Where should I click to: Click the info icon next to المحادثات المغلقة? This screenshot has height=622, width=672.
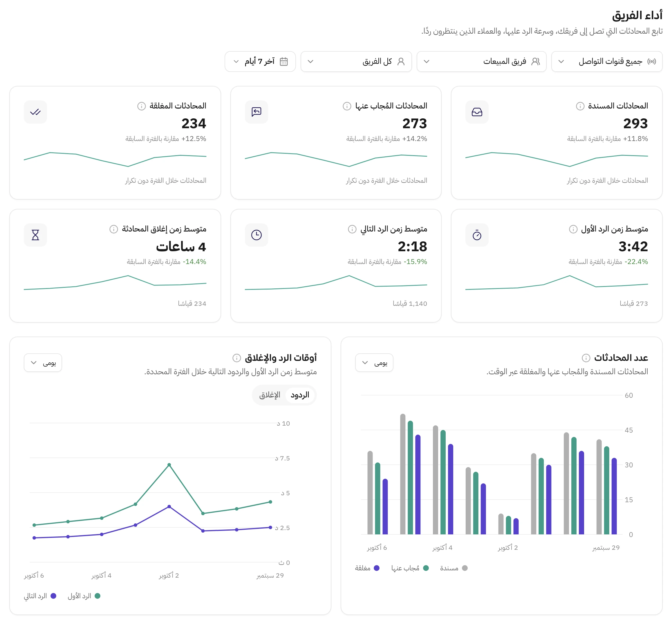(141, 106)
